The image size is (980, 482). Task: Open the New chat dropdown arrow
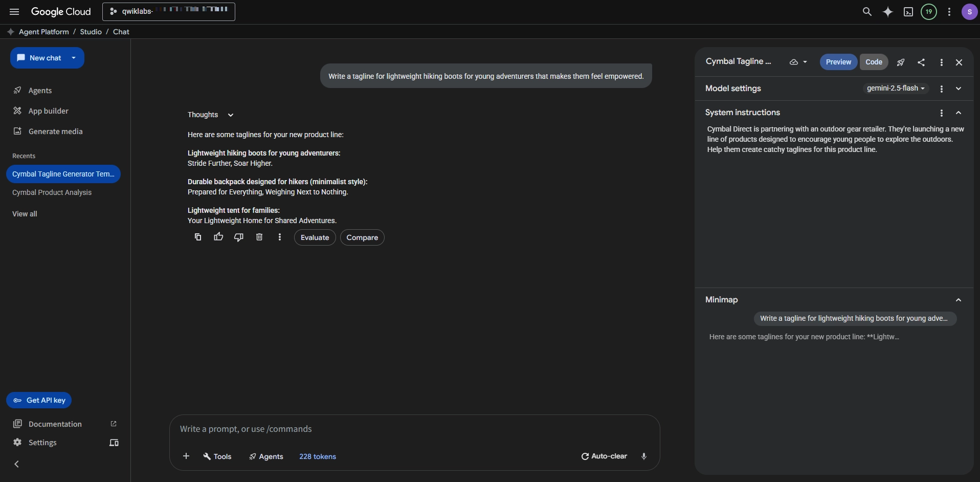click(x=74, y=58)
